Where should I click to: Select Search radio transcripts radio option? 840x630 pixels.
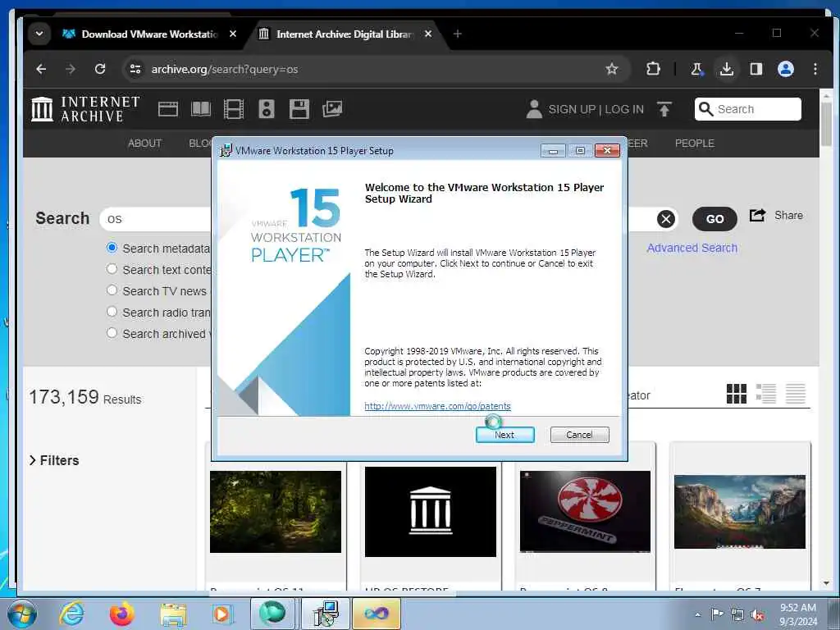[112, 312]
